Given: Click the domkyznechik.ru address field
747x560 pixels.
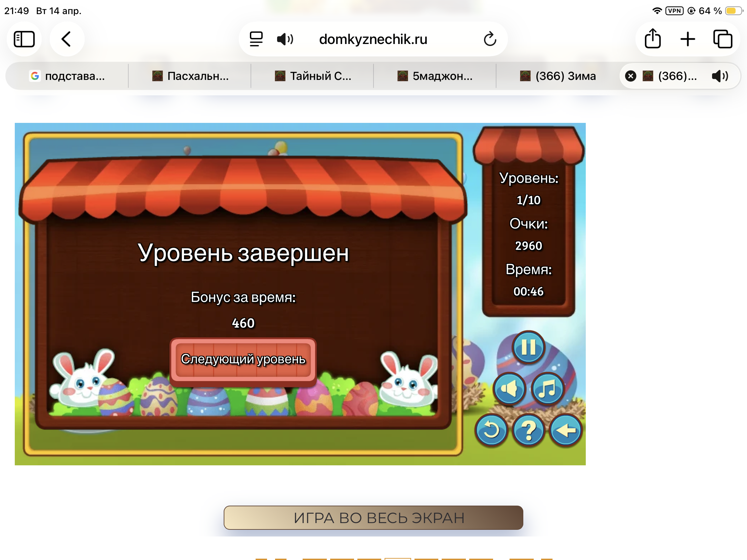Looking at the screenshot, I should click(373, 39).
